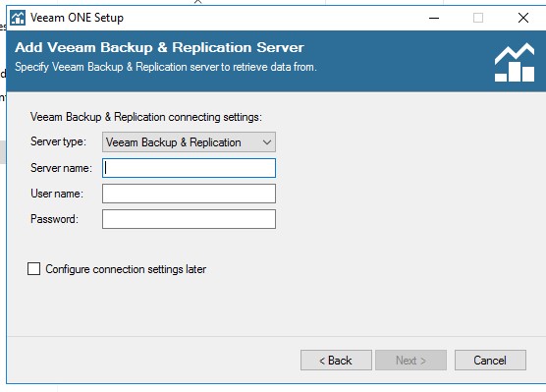This screenshot has width=546, height=392.
Task: Click the Add Veeam Backup & Replication Server heading
Action: tap(159, 48)
